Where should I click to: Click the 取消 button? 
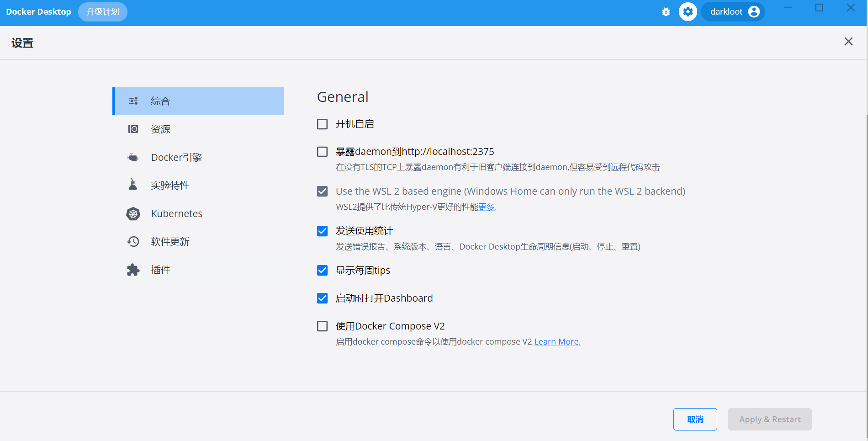(x=695, y=419)
